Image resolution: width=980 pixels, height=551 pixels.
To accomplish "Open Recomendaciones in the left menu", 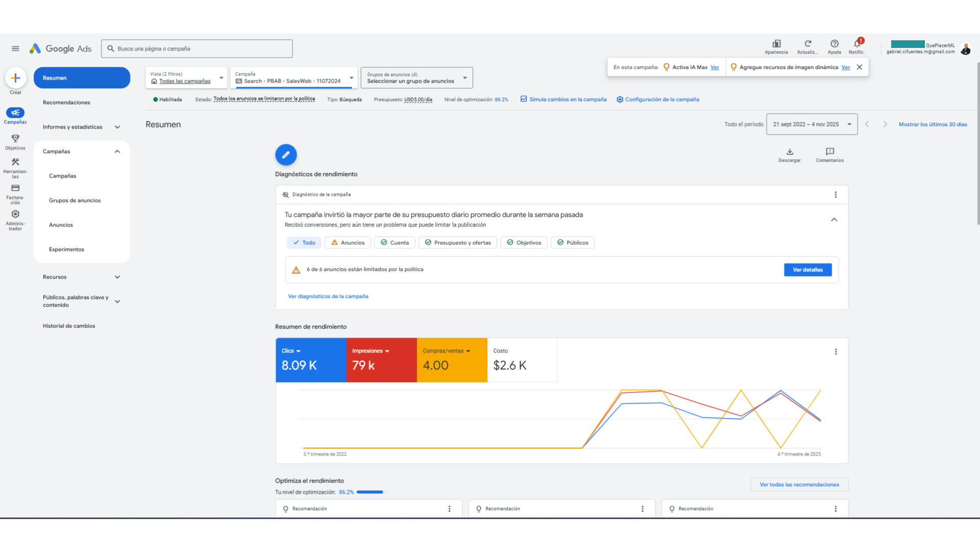I will (x=66, y=103).
